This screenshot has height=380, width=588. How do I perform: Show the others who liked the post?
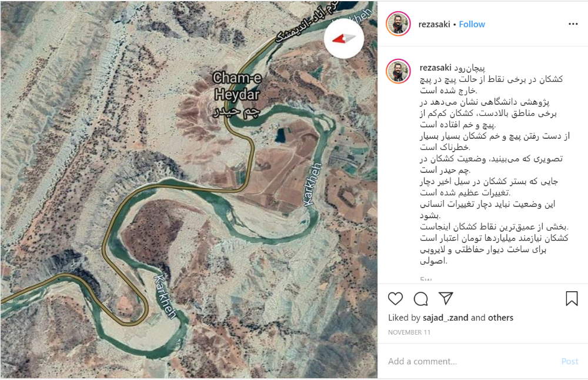500,318
